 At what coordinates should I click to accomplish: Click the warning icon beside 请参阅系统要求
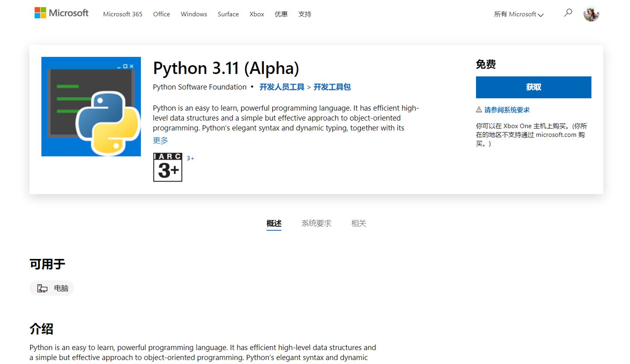click(479, 110)
